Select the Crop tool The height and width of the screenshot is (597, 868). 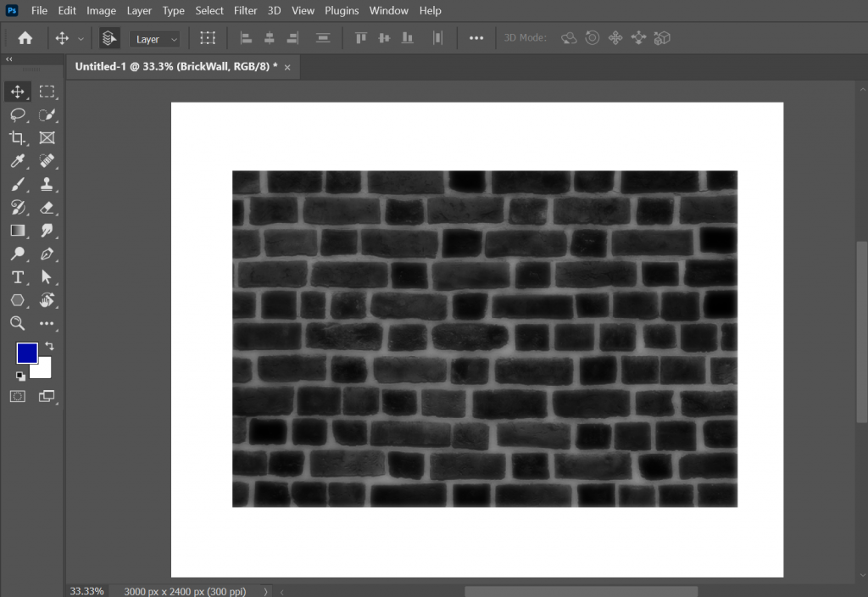pos(17,137)
